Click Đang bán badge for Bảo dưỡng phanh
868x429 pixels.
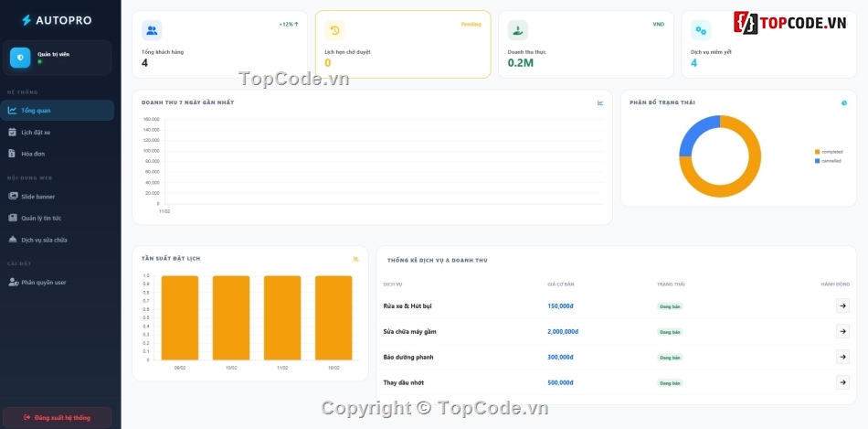[670, 358]
